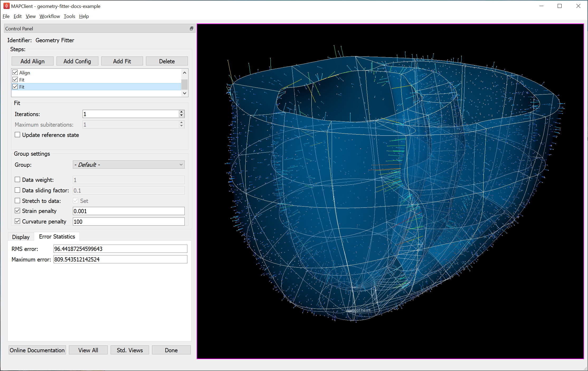Screen dimensions: 588x371
Task: Open the Edit menu
Action: 18,16
